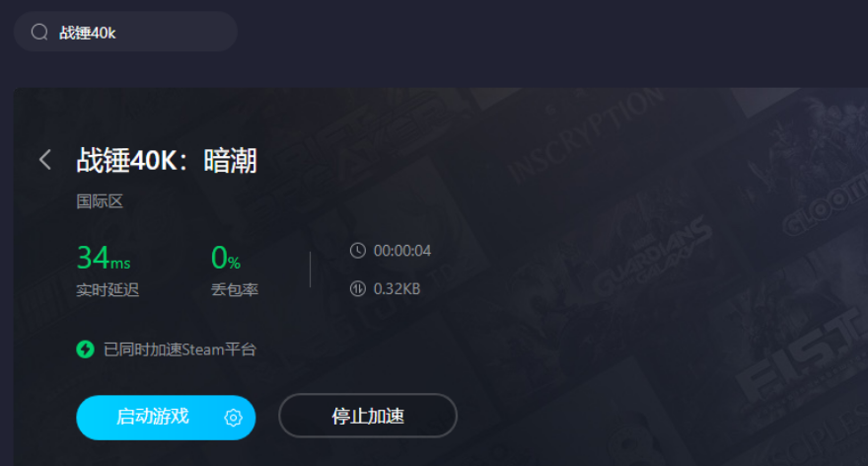Click the 已同时加速Steam平台 text

(x=180, y=349)
